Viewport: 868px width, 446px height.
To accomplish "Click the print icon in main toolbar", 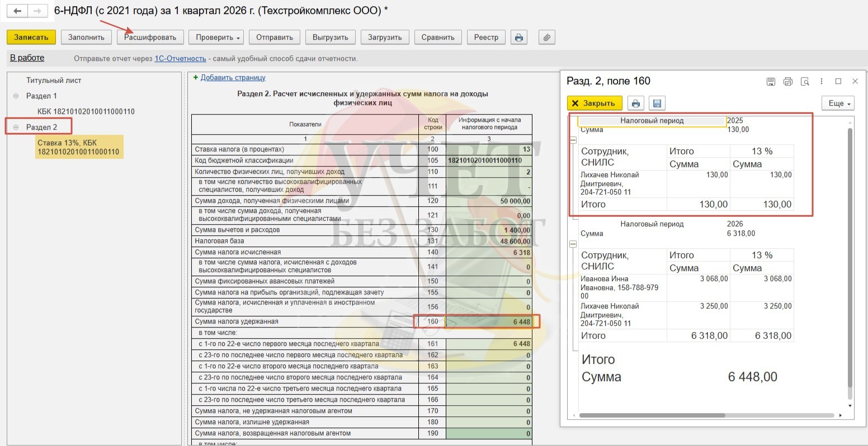I will coord(519,37).
